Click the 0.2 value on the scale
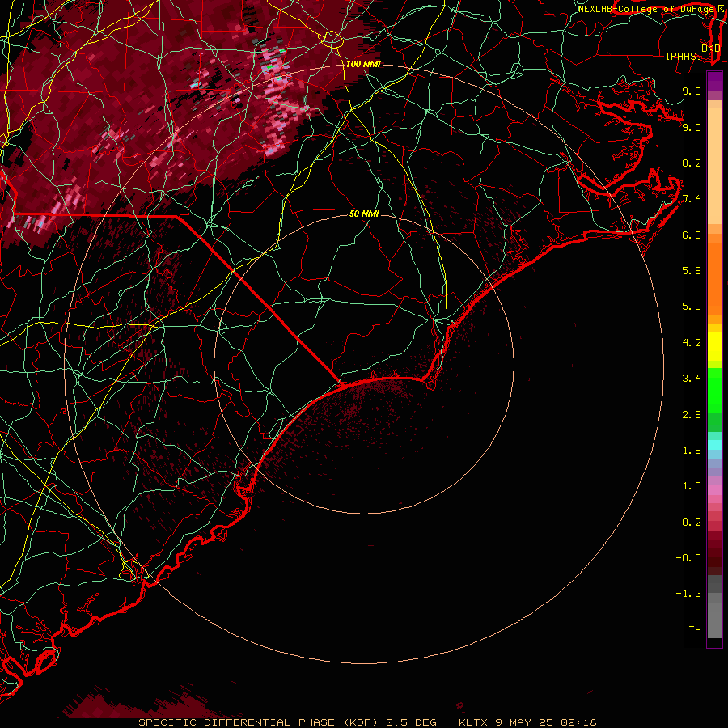The width and height of the screenshot is (728, 728). tap(692, 523)
